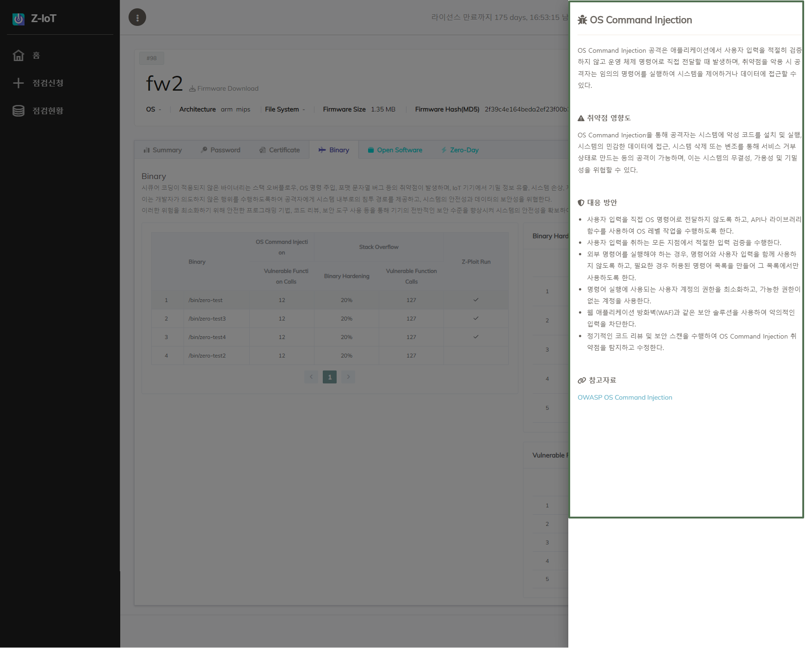Open the home icon in sidebar

pyautogui.click(x=18, y=56)
